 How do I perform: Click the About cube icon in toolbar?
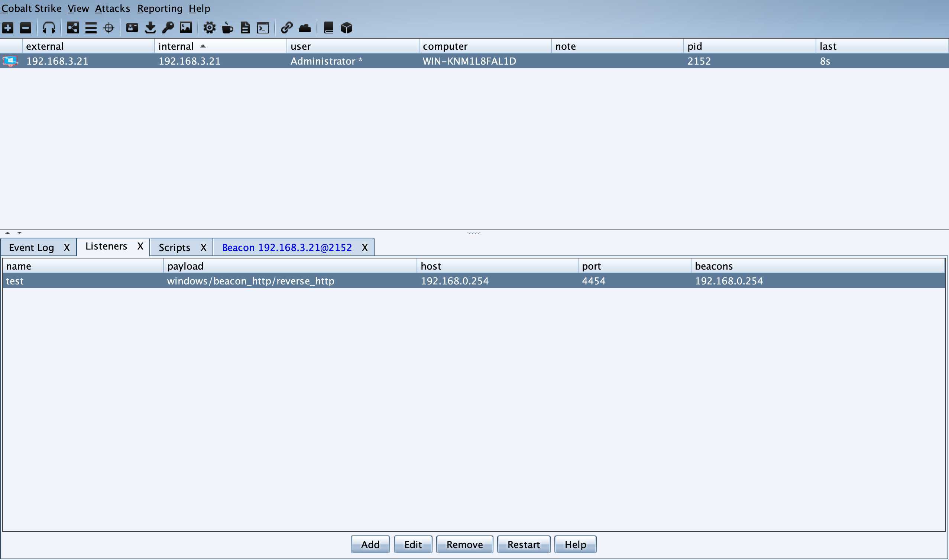[x=347, y=28]
